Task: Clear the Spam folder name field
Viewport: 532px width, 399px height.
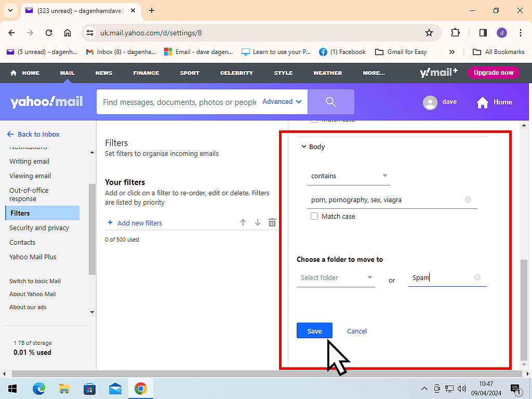Action: [477, 277]
